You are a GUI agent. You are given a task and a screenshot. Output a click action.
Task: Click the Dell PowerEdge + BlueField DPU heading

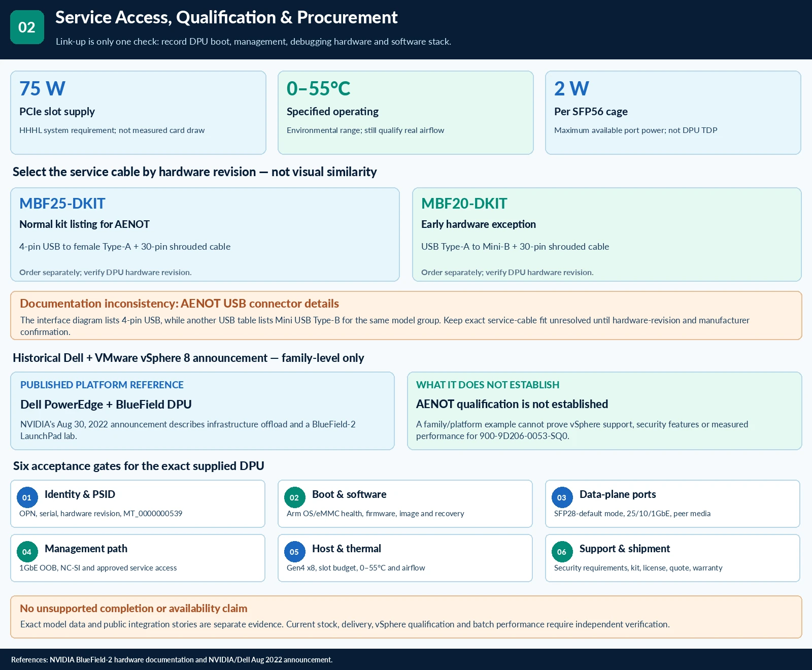coord(106,405)
